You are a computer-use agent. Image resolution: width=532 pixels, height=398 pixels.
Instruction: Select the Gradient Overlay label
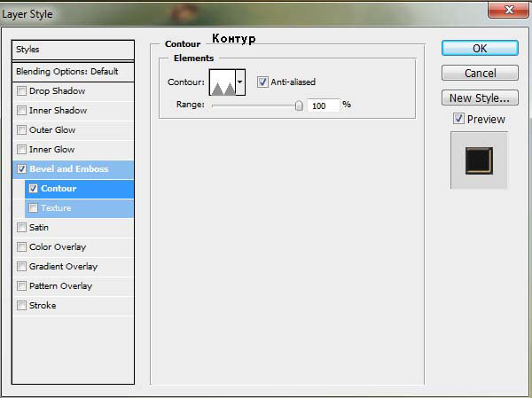tap(64, 266)
